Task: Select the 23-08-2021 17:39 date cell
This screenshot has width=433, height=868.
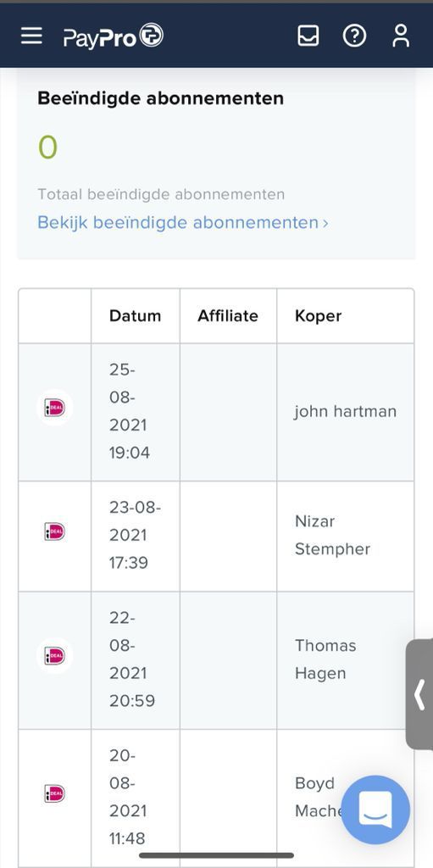Action: 135,536
